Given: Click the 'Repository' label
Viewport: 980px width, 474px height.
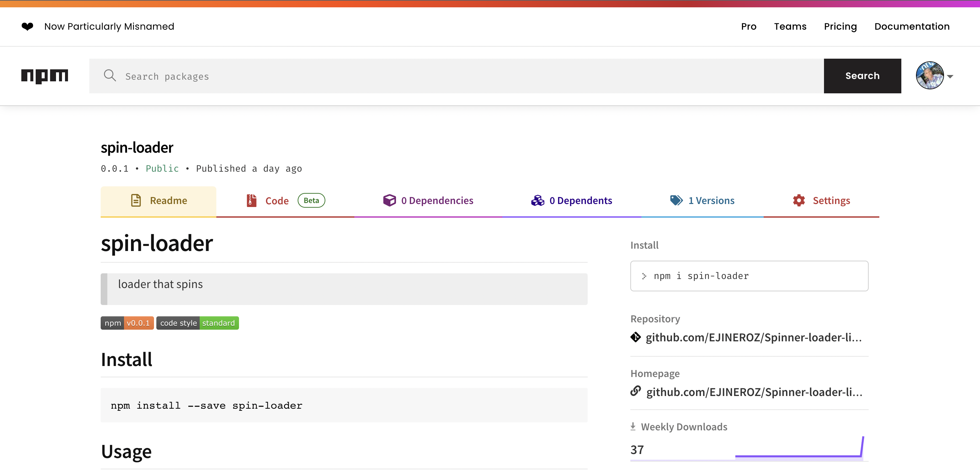Looking at the screenshot, I should click(x=655, y=319).
